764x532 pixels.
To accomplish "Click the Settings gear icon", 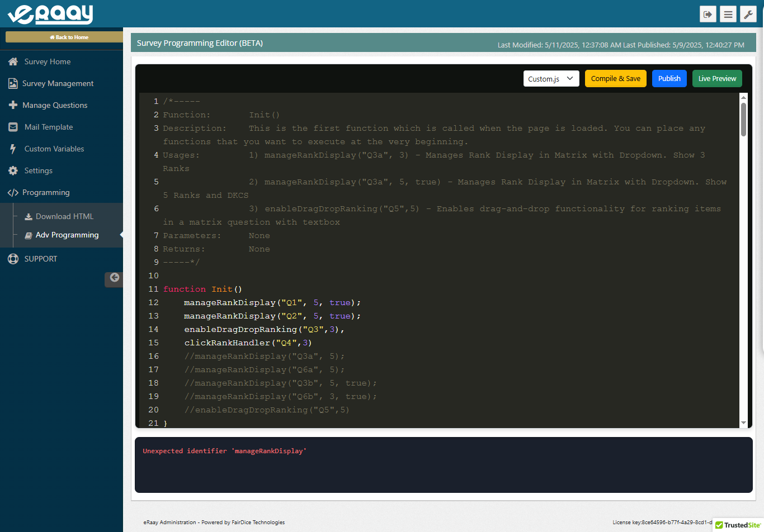I will pyautogui.click(x=13, y=170).
